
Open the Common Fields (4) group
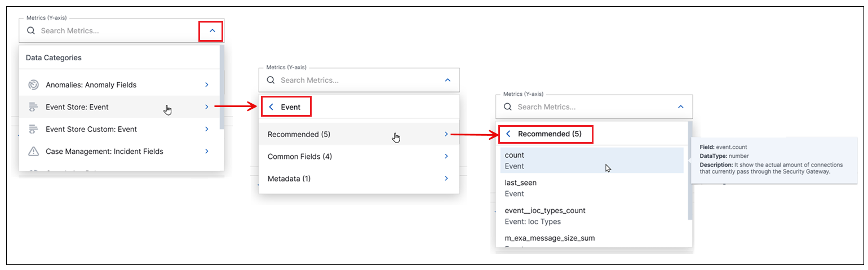click(359, 156)
